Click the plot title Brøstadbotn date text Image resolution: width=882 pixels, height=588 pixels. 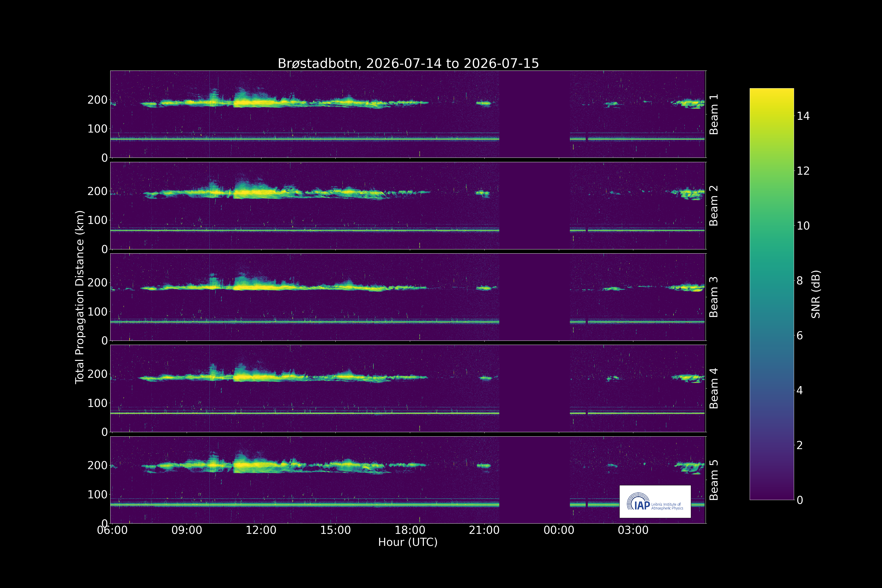click(x=408, y=63)
